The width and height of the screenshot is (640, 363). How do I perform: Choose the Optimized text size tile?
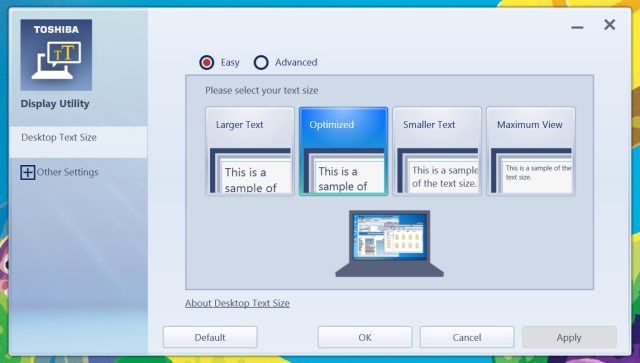pos(343,151)
